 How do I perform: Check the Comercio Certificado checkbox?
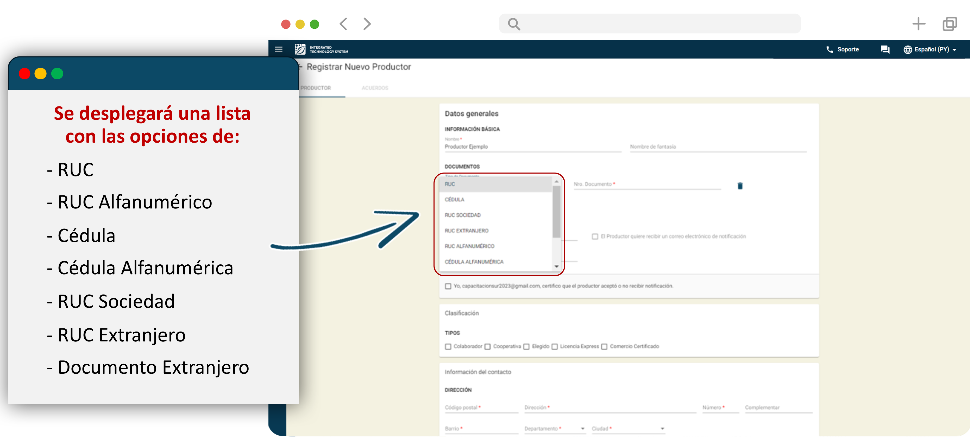pyautogui.click(x=605, y=346)
